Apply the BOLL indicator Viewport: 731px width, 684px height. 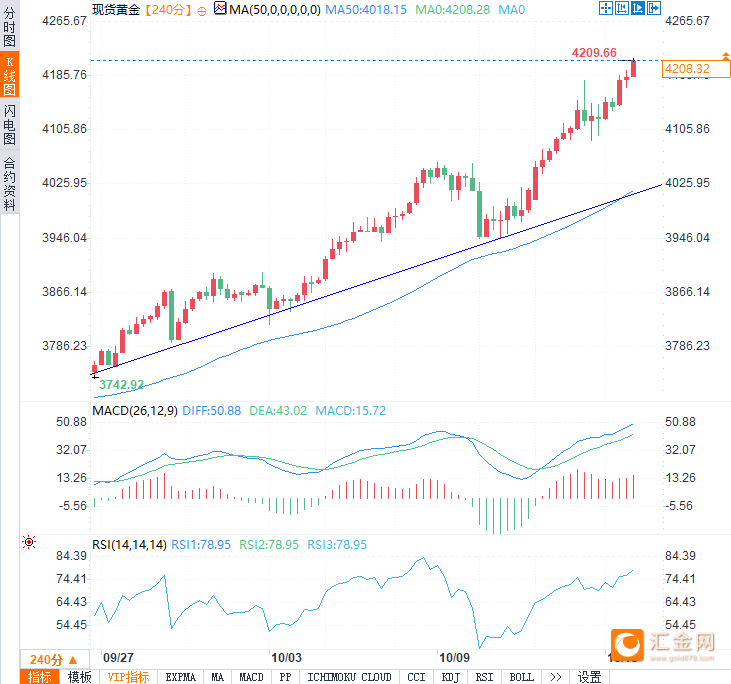522,677
